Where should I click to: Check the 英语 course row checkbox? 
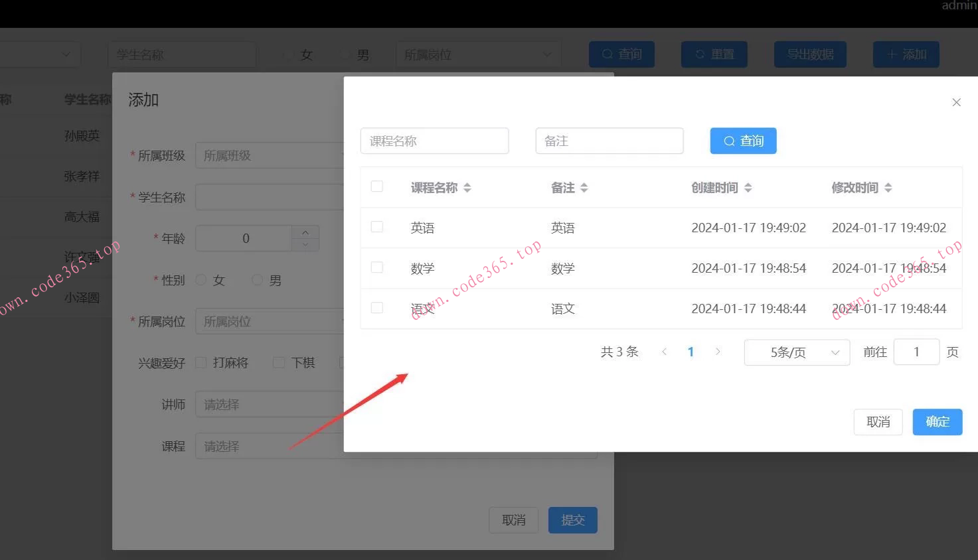[x=376, y=227]
